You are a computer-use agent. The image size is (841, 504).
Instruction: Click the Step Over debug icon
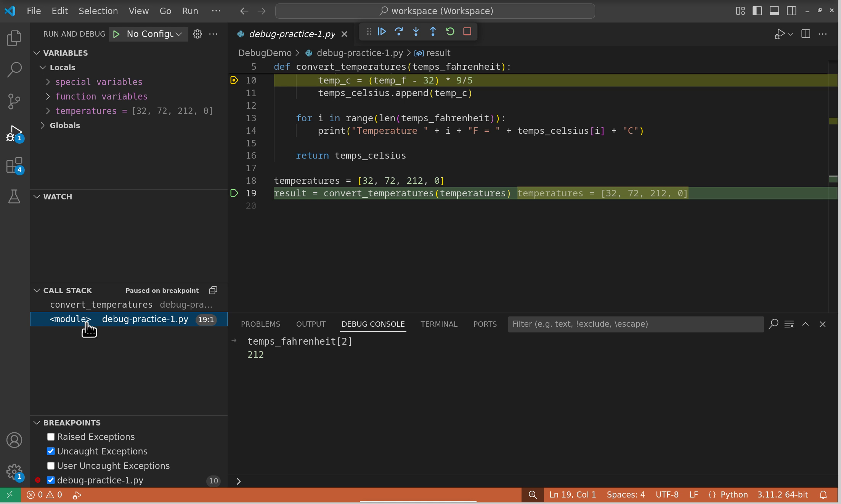399,32
